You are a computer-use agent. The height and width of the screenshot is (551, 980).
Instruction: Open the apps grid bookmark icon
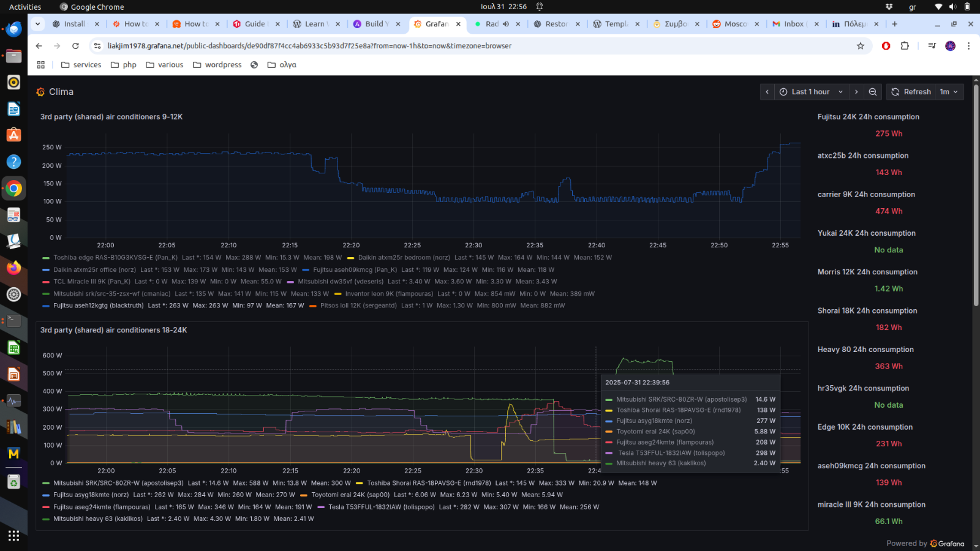(x=41, y=65)
